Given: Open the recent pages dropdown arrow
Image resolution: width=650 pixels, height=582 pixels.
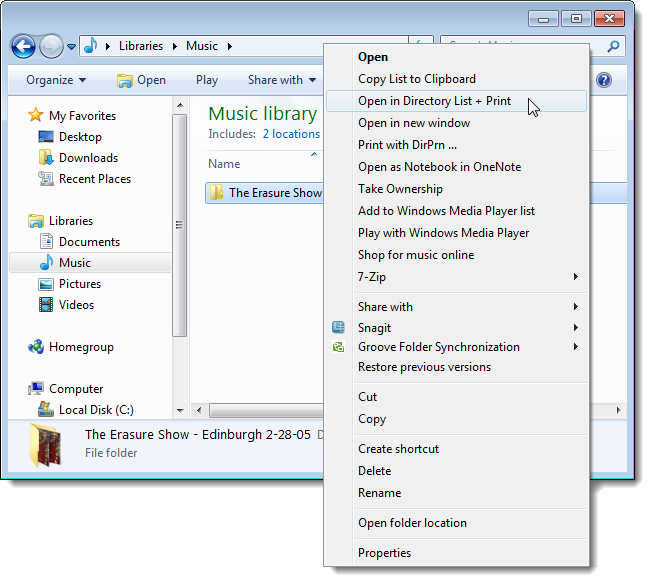Looking at the screenshot, I should click(x=71, y=47).
